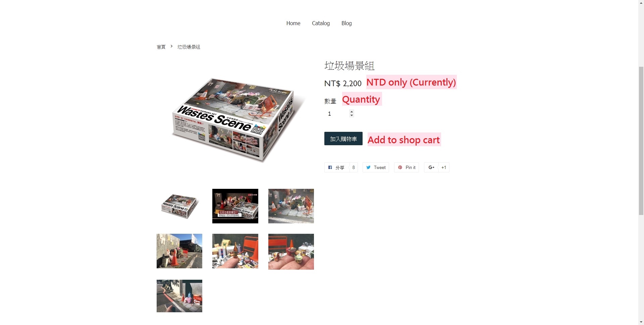This screenshot has width=644, height=325.
Task: Increase quantity with the up arrow
Action: [352, 112]
